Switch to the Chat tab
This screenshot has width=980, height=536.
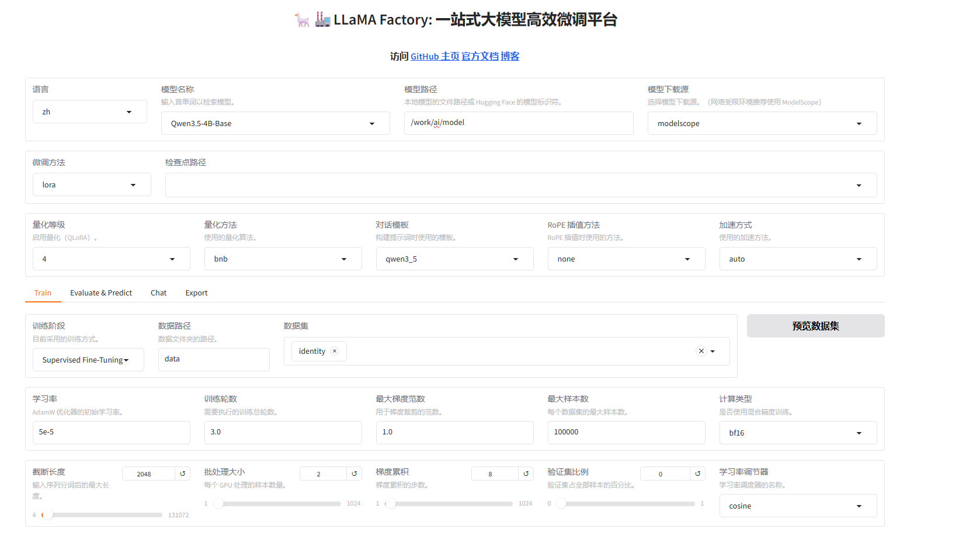(158, 293)
